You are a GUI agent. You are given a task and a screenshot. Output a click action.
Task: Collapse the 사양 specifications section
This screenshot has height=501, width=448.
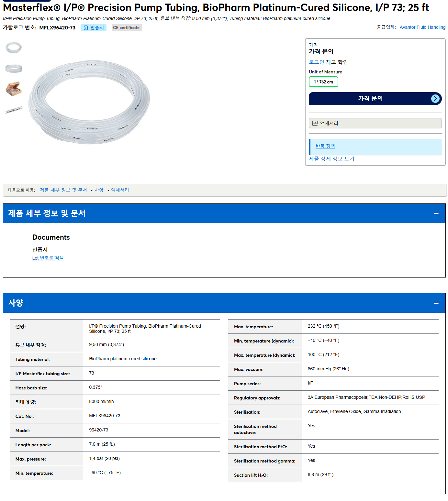[x=436, y=303]
